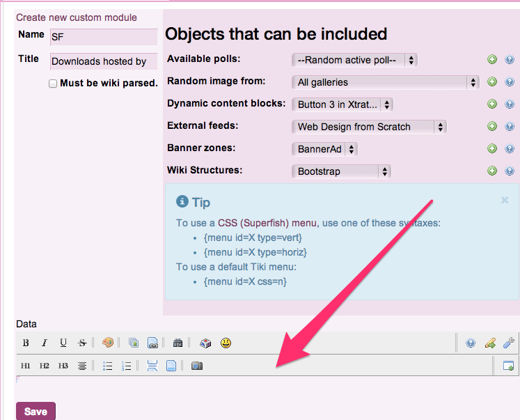Insert a numbered list
Image resolution: width=520 pixels, height=420 pixels.
(x=127, y=366)
